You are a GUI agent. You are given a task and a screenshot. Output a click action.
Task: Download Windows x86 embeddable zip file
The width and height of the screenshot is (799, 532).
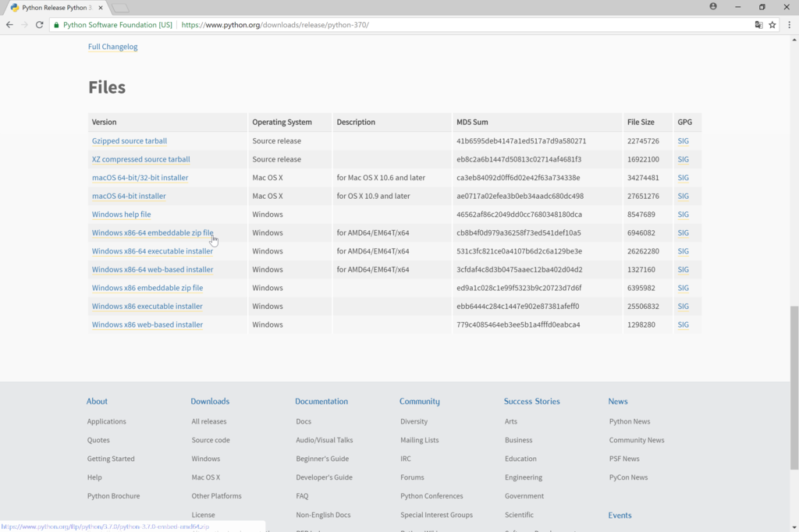pos(147,287)
